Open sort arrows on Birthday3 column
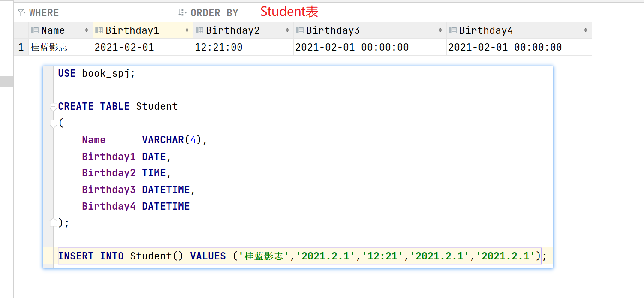The width and height of the screenshot is (644, 298). [440, 30]
